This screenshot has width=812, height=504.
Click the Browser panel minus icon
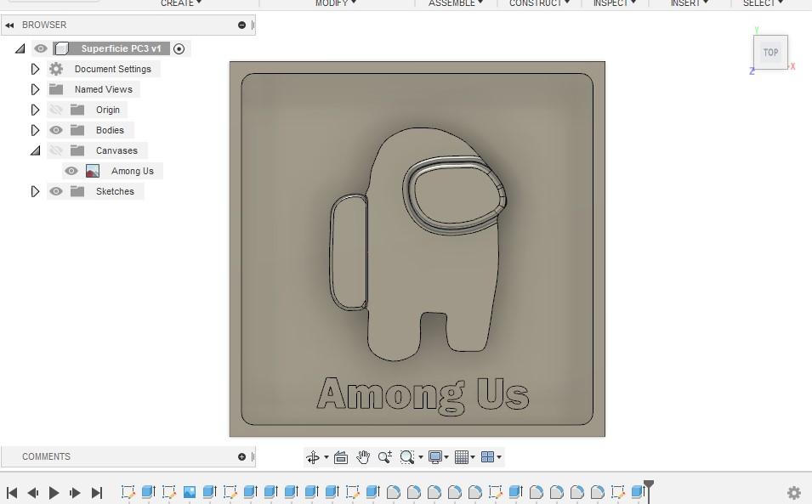[x=241, y=25]
